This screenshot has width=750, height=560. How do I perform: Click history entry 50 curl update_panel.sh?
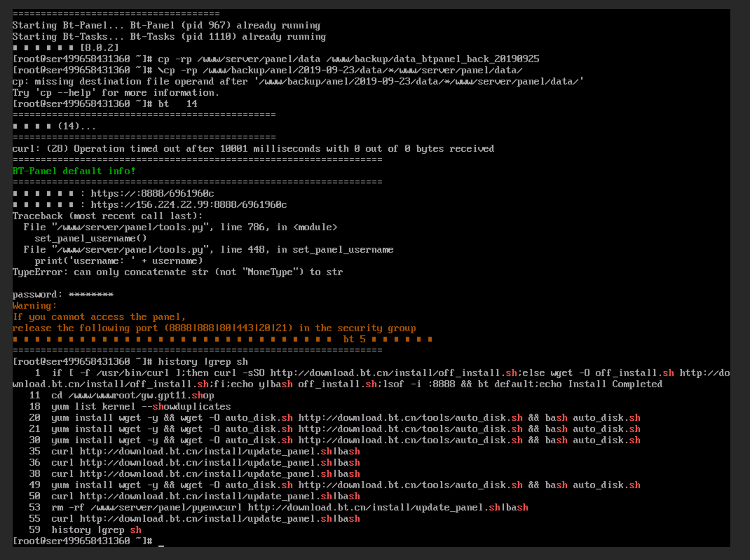(194, 496)
